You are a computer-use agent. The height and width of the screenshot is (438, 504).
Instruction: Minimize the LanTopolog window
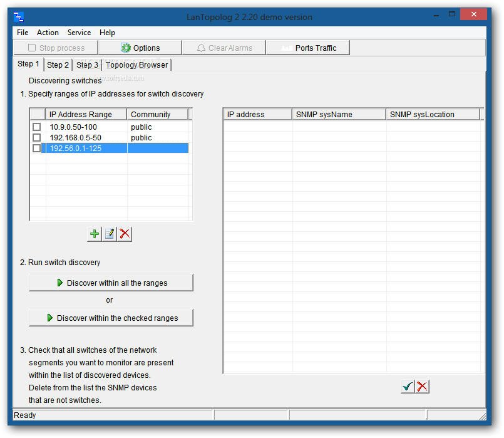pos(436,14)
